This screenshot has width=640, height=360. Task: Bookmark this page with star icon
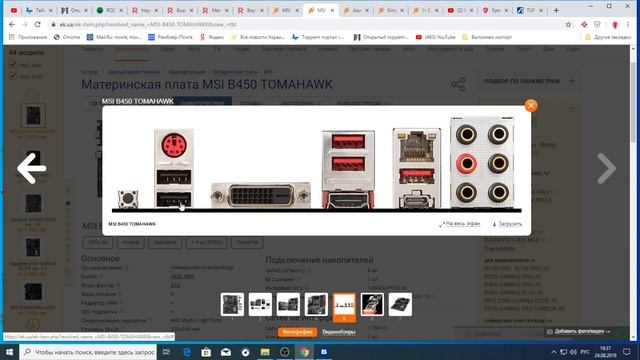[x=568, y=24]
